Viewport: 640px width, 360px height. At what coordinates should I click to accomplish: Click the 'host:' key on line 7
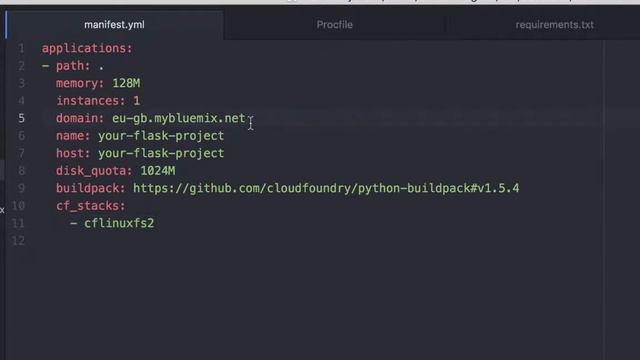coord(73,153)
